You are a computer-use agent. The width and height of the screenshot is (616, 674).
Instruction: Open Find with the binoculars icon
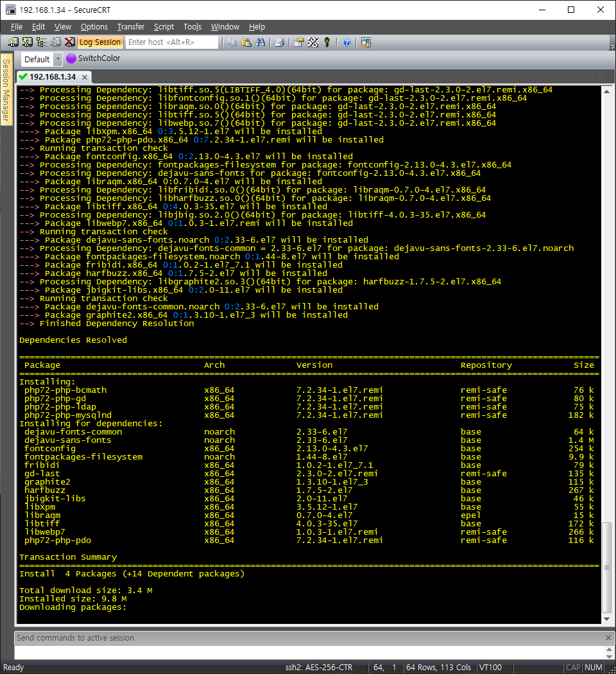coord(261,42)
